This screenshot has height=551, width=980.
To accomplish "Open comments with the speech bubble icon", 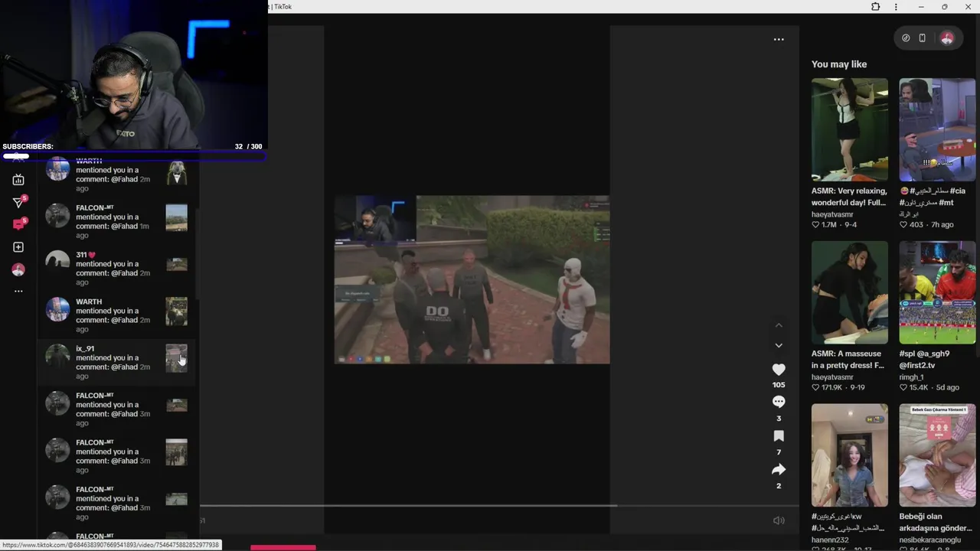I will [x=779, y=403].
